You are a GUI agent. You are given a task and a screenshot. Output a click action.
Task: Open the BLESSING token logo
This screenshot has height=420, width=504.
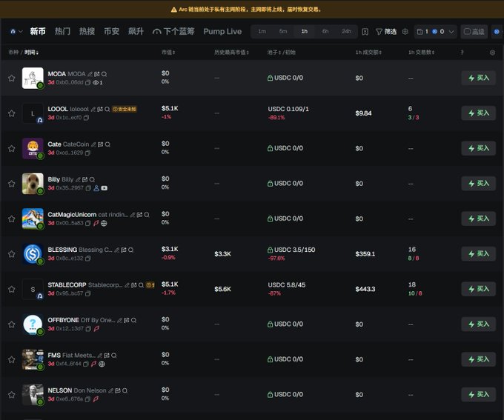33,254
